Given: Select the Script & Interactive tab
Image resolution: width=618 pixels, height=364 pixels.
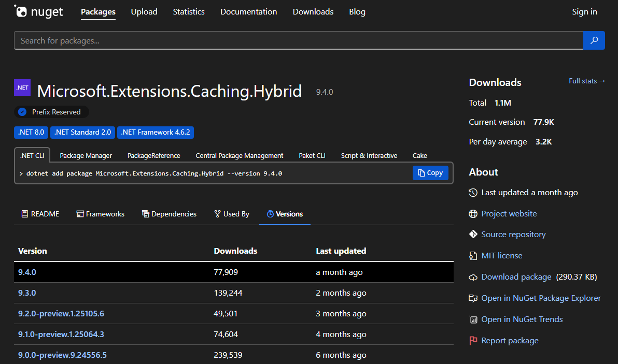Looking at the screenshot, I should pos(369,155).
